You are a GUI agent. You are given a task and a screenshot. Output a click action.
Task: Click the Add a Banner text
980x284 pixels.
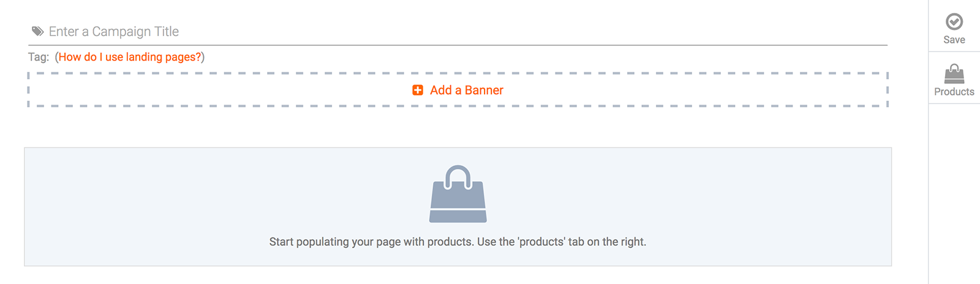click(467, 90)
